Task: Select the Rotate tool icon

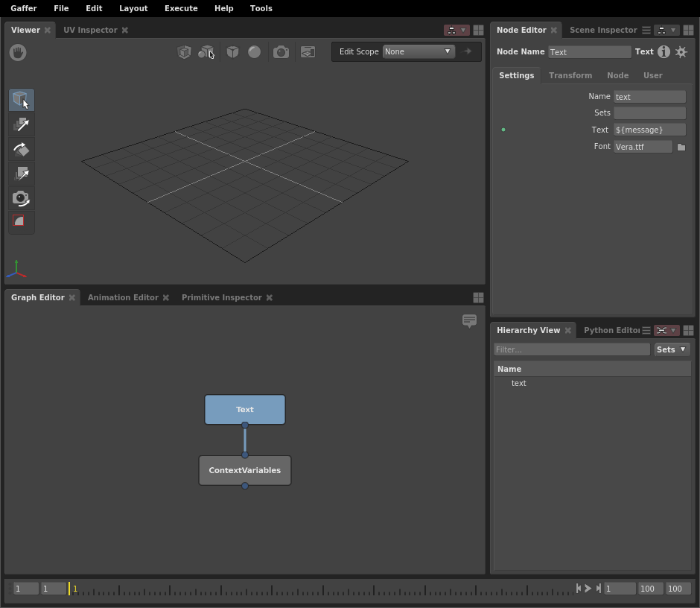Action: (x=22, y=149)
